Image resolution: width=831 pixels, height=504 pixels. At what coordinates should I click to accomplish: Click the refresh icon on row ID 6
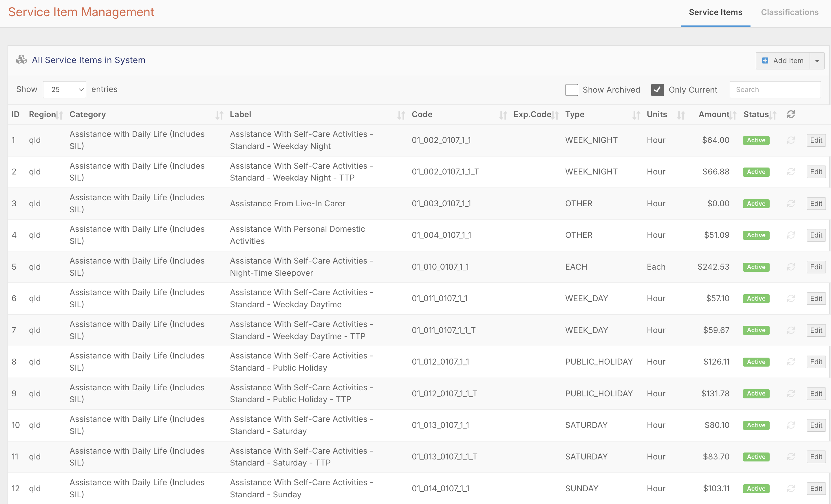point(791,299)
